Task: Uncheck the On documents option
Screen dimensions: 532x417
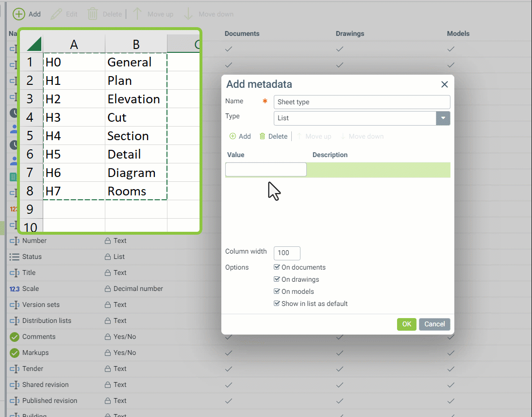Action: [277, 267]
